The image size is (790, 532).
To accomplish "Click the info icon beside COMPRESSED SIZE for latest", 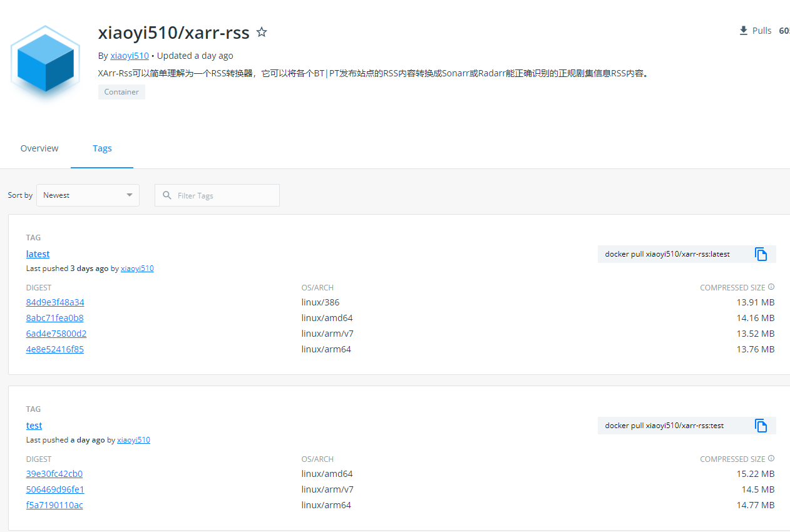I will coord(771,287).
